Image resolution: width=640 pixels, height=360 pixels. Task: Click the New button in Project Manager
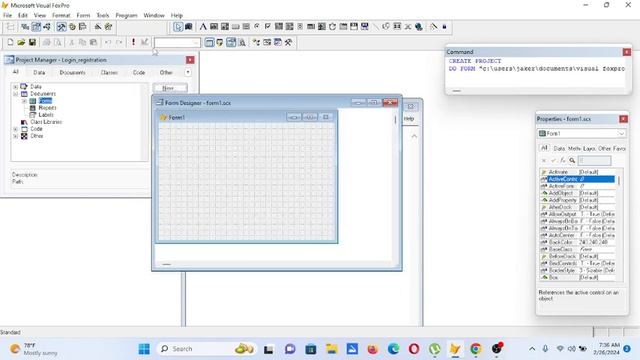170,88
